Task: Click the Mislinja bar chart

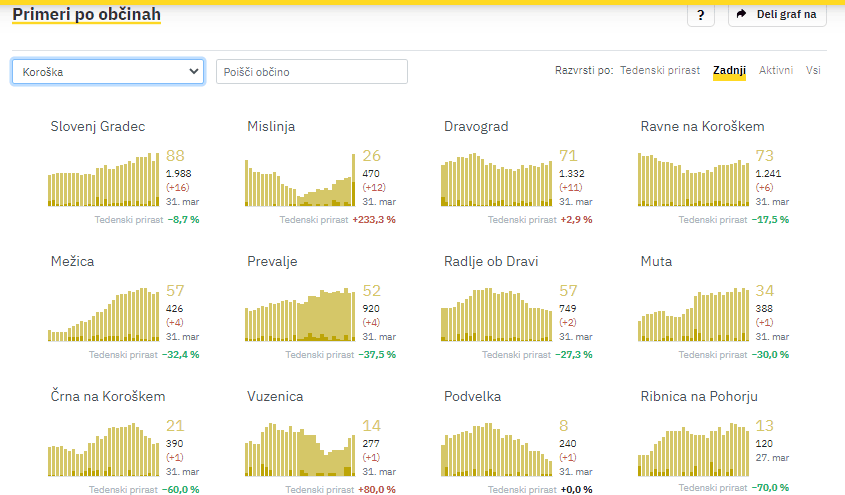Action: (x=300, y=180)
